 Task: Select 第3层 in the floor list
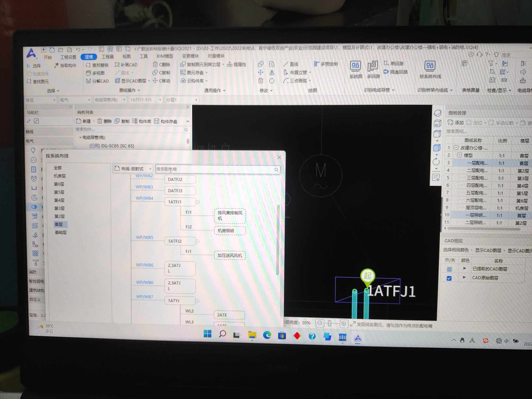point(59,208)
